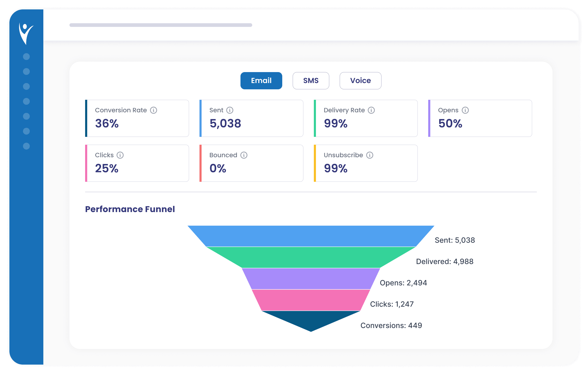Viewport: 588px width, 374px height.
Task: Click the info icon next to Opens
Action: [465, 110]
